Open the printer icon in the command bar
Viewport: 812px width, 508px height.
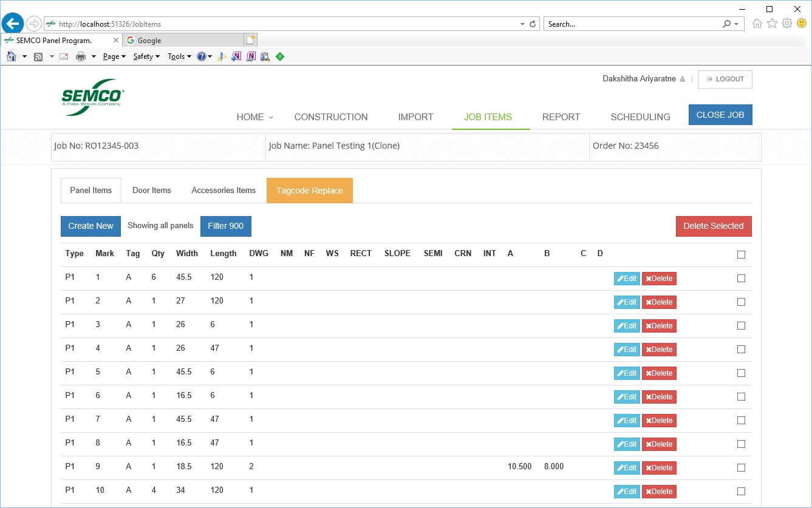tap(80, 56)
